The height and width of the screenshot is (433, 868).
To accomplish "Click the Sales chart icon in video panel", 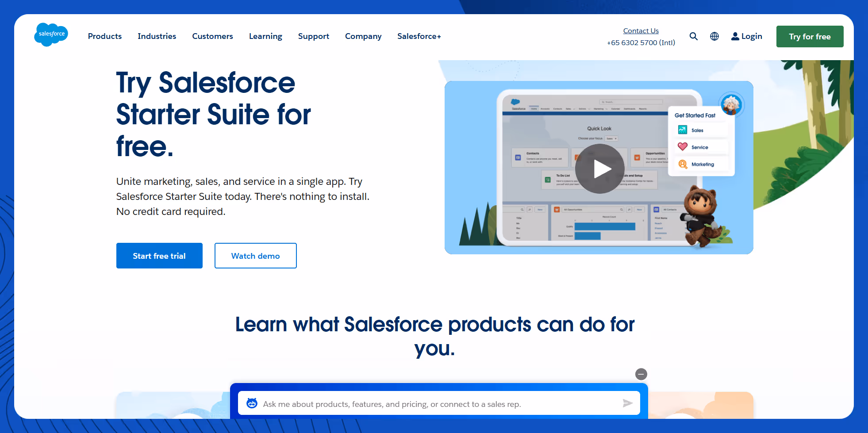I will click(683, 130).
